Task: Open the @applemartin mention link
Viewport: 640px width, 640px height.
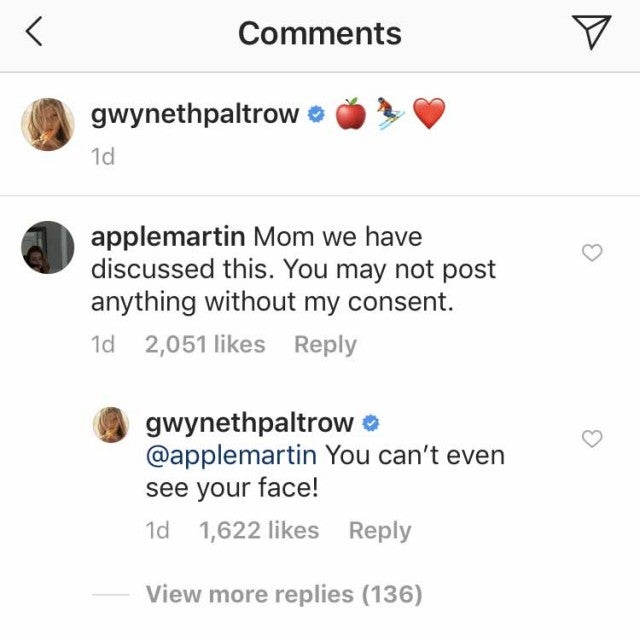Action: coord(232,456)
